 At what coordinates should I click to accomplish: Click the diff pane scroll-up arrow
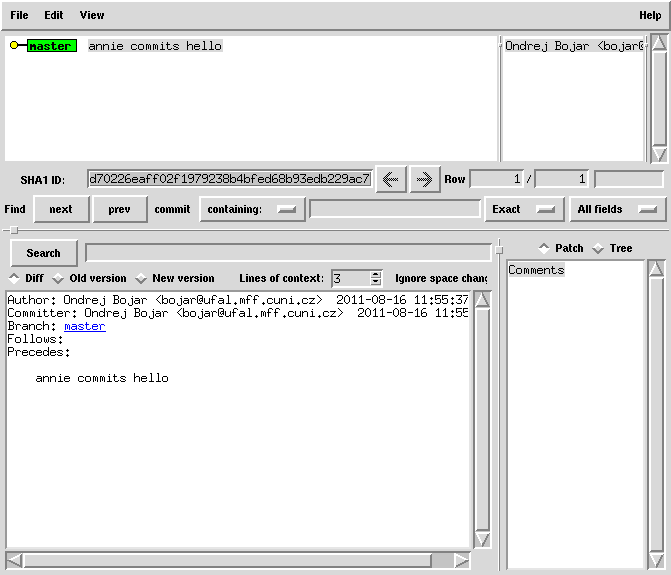(x=482, y=299)
